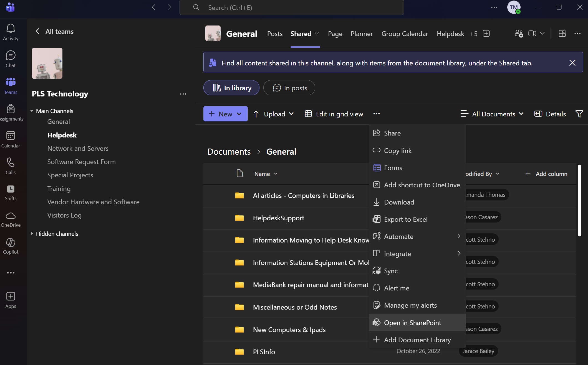Open the Shifts app icon
The height and width of the screenshot is (365, 588).
click(x=11, y=193)
